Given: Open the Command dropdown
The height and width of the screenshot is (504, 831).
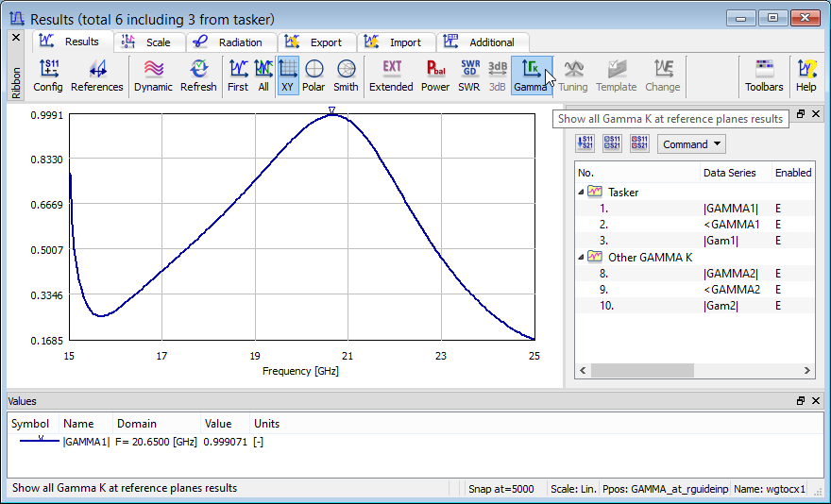Looking at the screenshot, I should 691,144.
